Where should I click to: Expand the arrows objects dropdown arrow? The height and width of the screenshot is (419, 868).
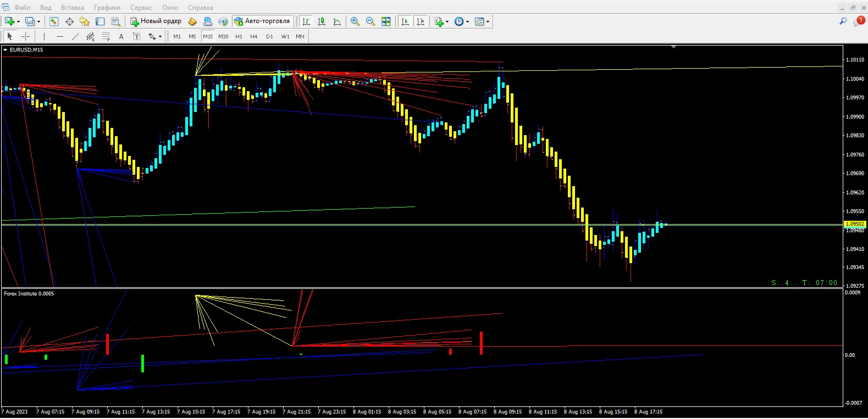160,37
